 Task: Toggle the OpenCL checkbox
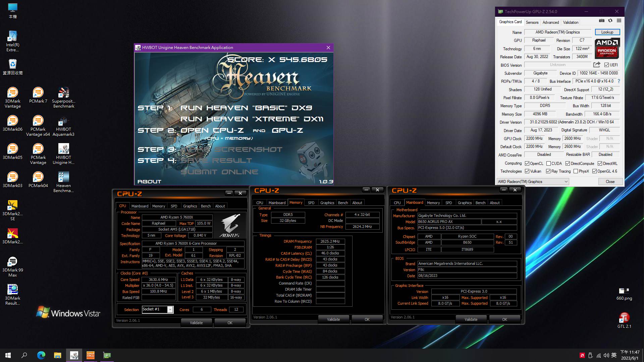527,164
